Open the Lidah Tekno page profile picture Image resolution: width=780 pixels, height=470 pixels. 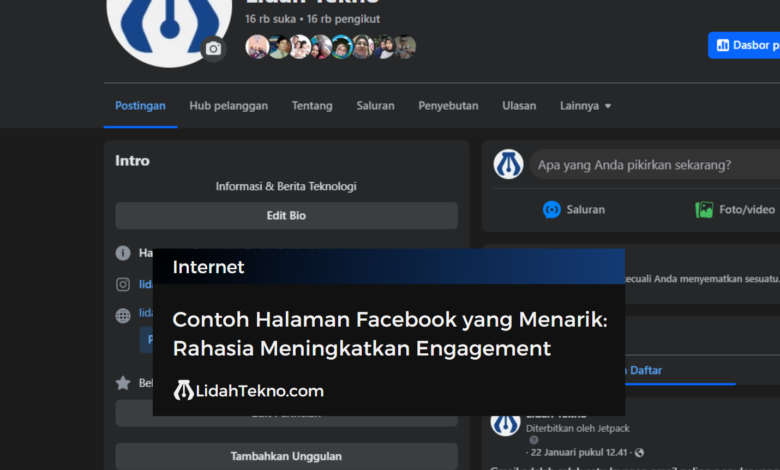tap(169, 27)
